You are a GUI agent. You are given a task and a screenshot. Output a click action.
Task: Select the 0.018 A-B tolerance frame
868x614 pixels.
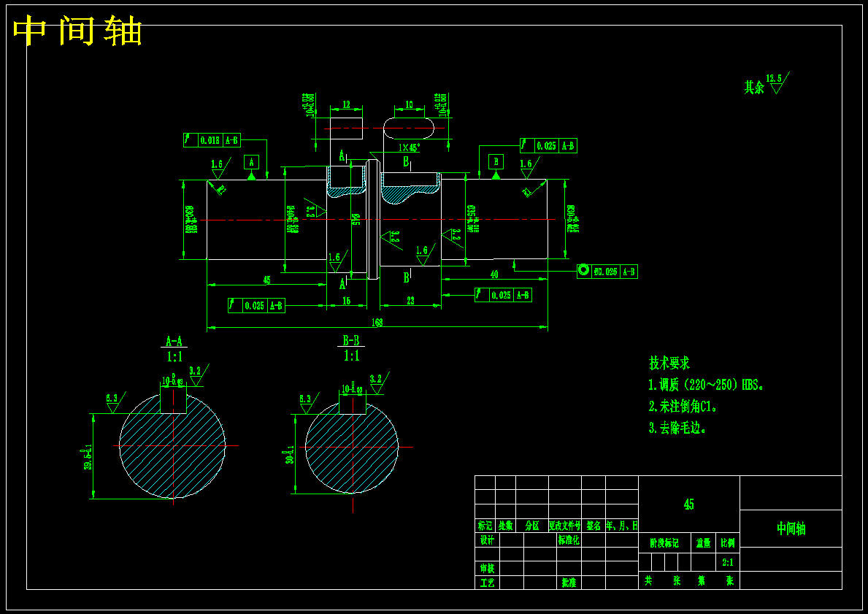[x=212, y=140]
